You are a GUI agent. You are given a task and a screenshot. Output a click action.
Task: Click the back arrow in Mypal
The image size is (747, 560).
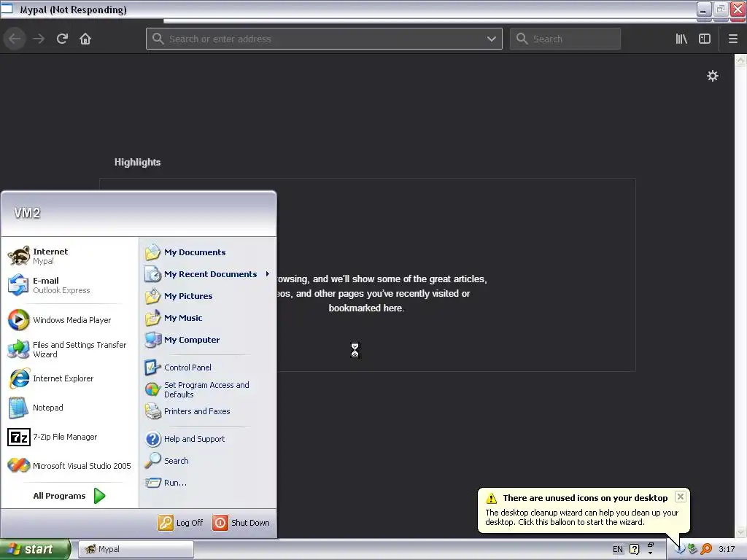click(15, 39)
